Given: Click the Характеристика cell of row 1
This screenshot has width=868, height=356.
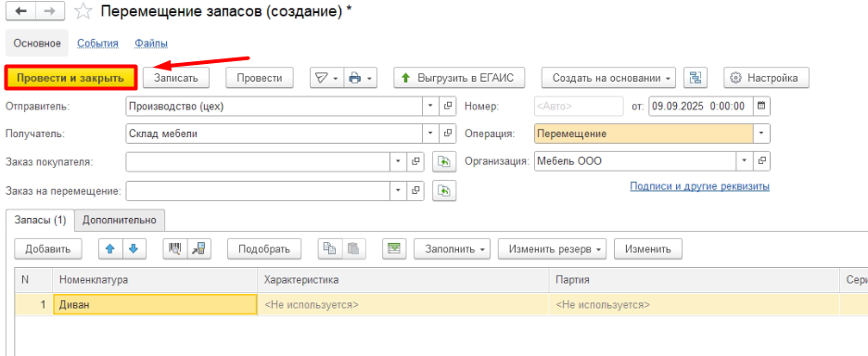Looking at the screenshot, I should [x=403, y=304].
